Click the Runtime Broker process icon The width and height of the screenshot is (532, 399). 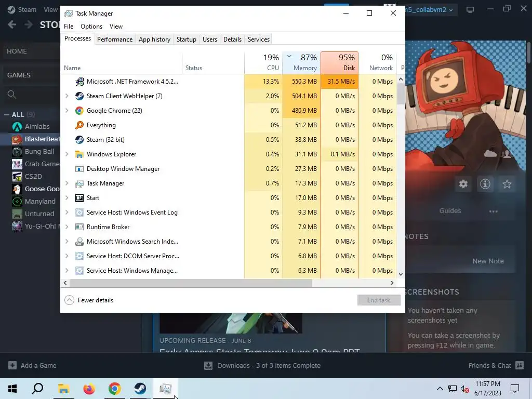point(79,227)
